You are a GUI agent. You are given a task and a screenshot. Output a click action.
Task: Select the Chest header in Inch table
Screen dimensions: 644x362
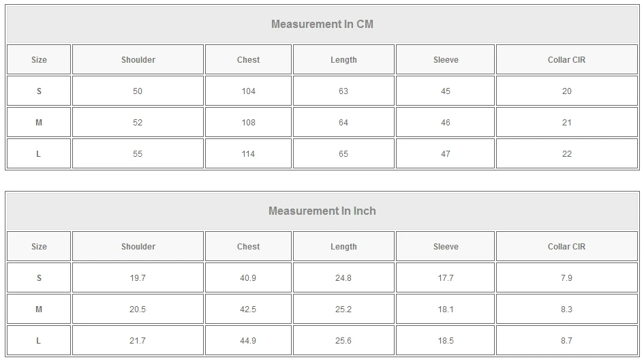tap(249, 247)
